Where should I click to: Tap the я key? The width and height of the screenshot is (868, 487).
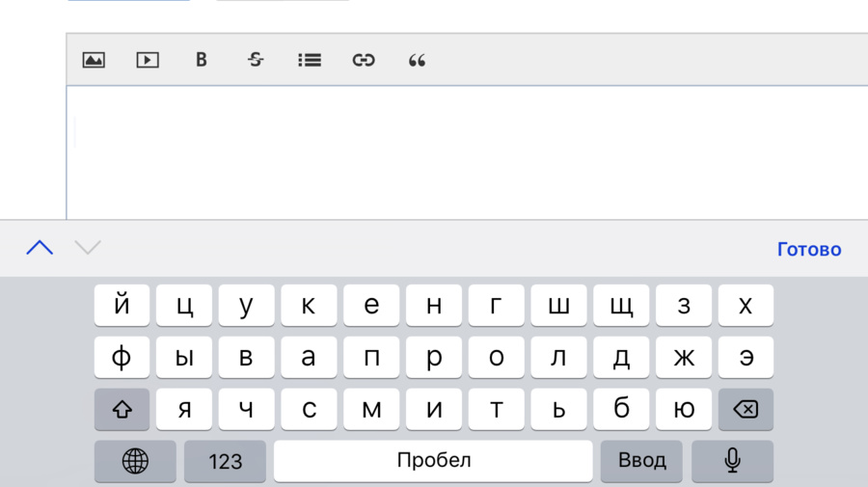184,410
